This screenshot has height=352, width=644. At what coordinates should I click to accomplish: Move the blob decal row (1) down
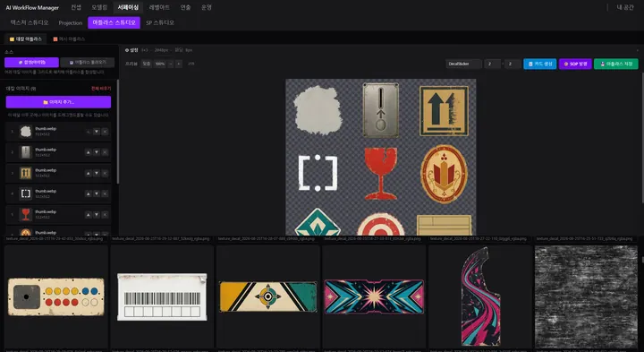pyautogui.click(x=97, y=132)
